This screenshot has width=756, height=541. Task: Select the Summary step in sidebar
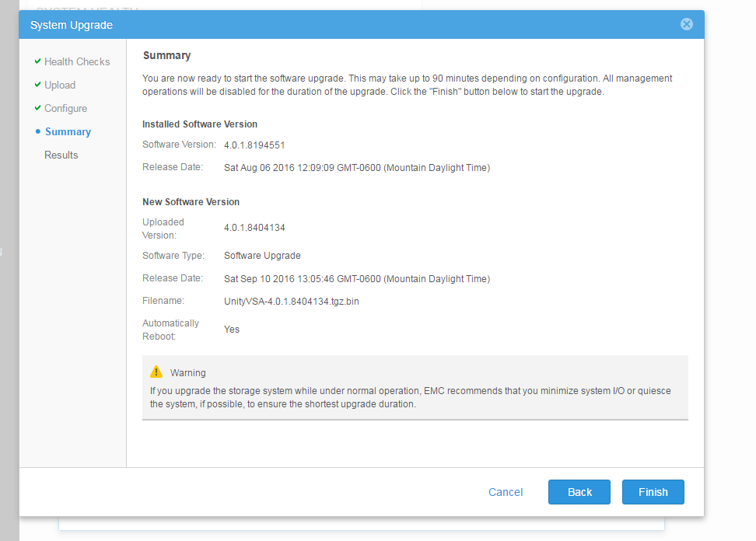[x=68, y=131]
